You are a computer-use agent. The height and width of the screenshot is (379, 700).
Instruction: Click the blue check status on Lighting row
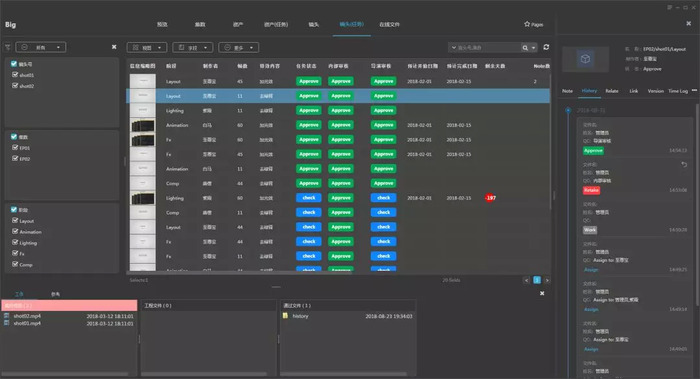(308, 198)
